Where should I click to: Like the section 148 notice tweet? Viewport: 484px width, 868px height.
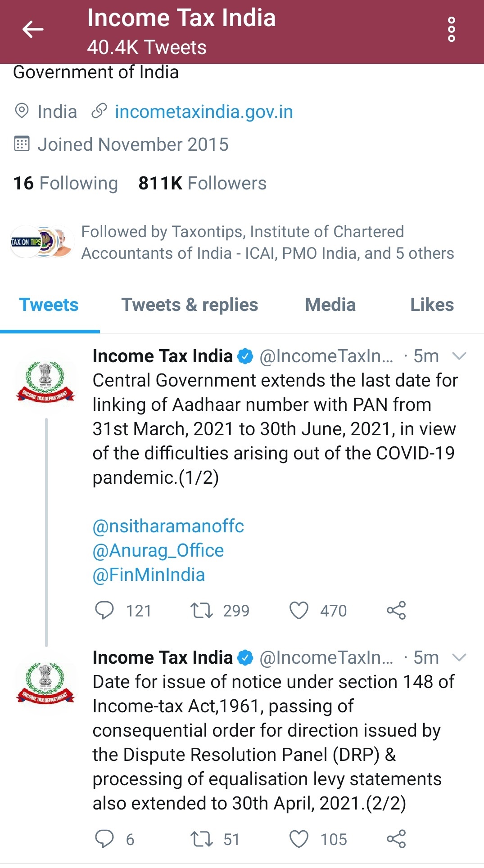coord(299,839)
